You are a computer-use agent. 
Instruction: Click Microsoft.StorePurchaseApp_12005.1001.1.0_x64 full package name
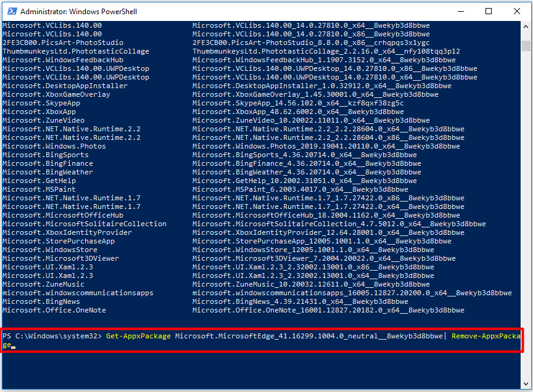pos(321,241)
